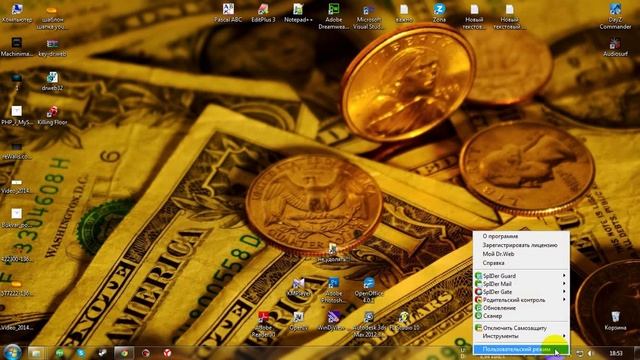
Task: Expand the SpIDer Gate submenu arrow
Action: click(x=564, y=292)
